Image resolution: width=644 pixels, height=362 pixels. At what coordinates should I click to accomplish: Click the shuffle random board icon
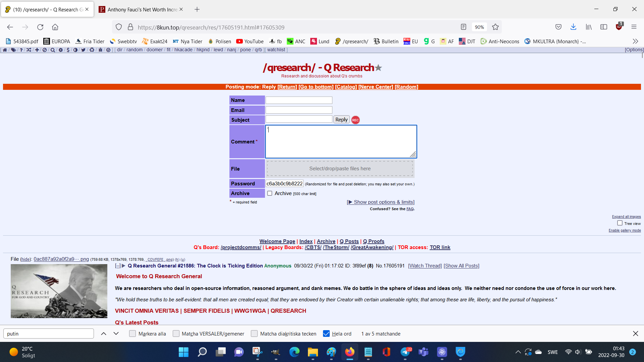29,50
